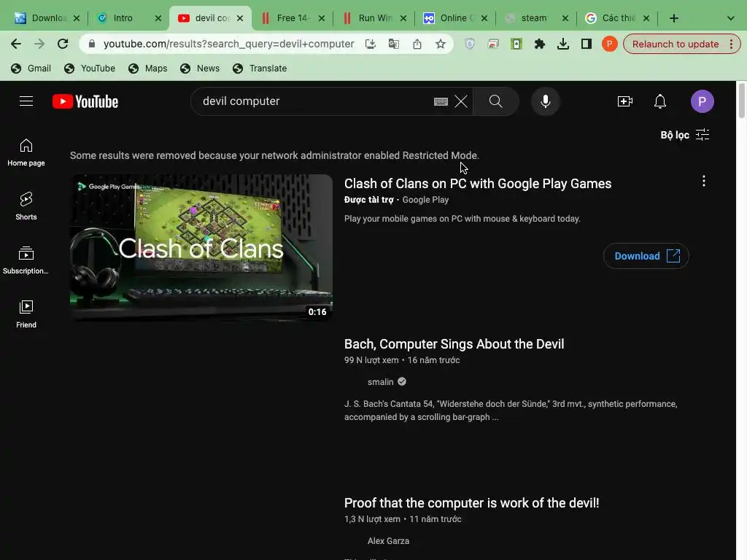Click the magnifier search button
Image resolution: width=747 pixels, height=560 pixels.
click(496, 101)
